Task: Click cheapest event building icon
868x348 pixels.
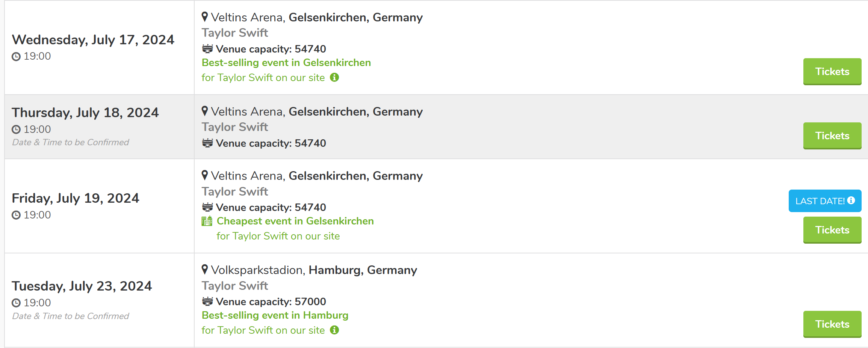Action: pyautogui.click(x=207, y=221)
